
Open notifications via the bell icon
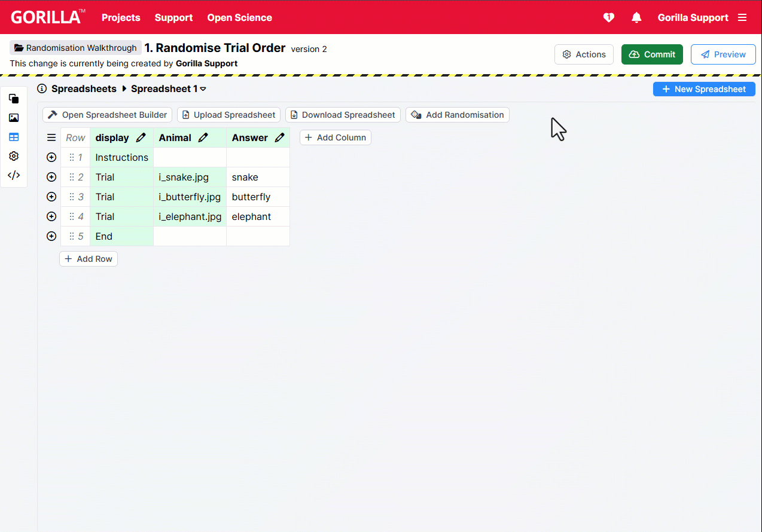(636, 17)
